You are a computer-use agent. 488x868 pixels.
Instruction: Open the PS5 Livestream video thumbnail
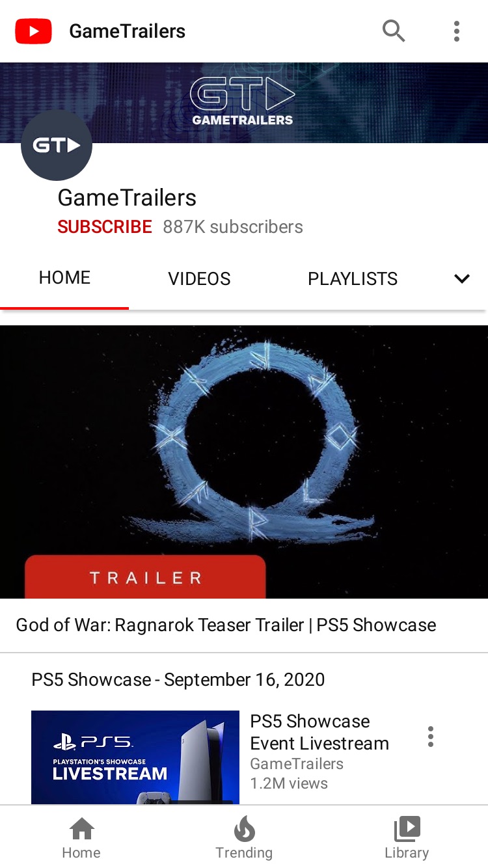coord(135,757)
